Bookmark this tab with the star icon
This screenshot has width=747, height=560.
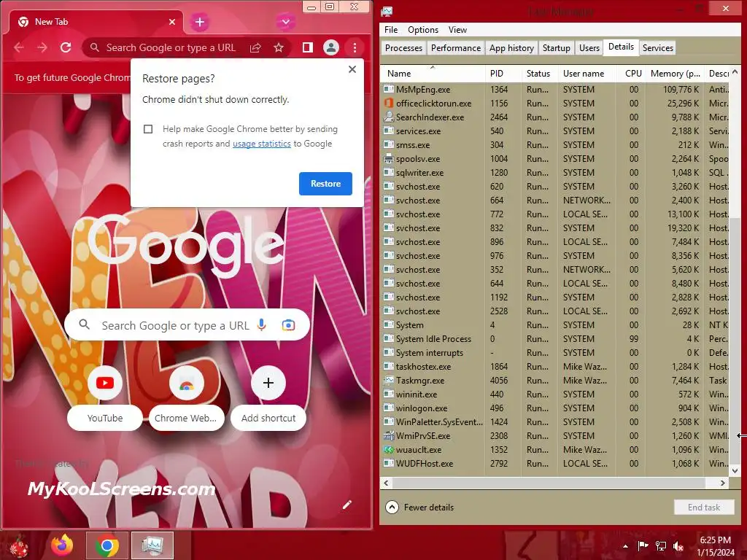tap(279, 47)
